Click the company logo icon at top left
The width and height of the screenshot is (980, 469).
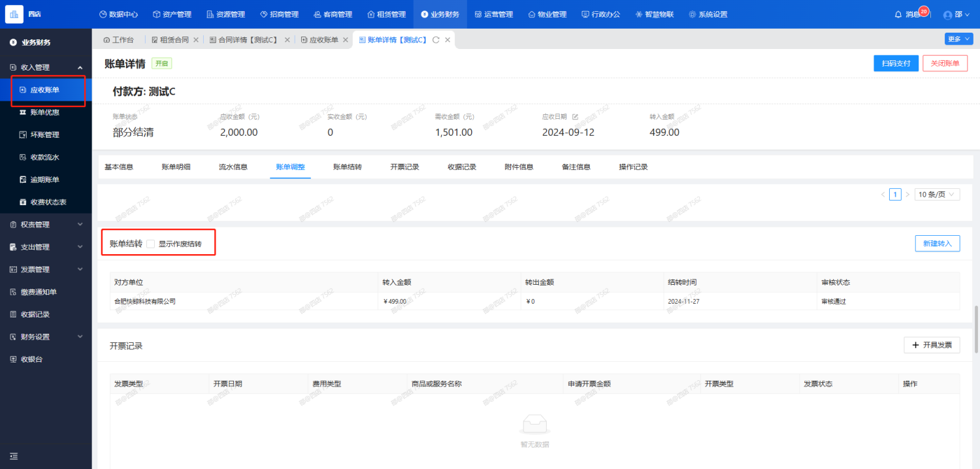(x=14, y=14)
